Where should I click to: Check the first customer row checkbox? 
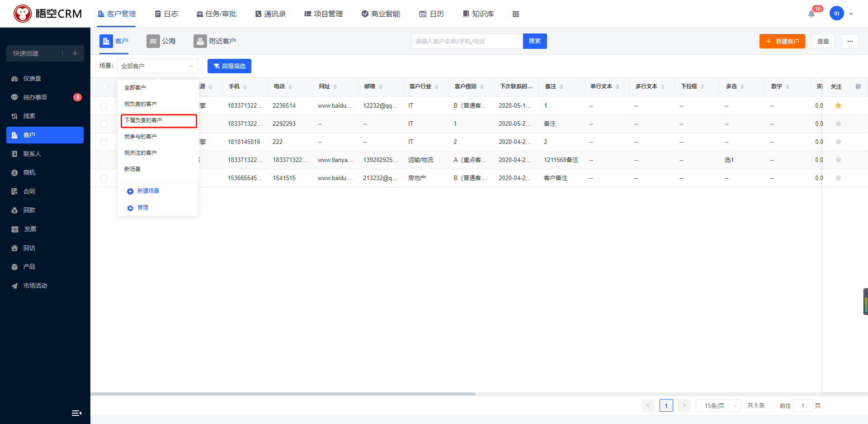pos(104,106)
